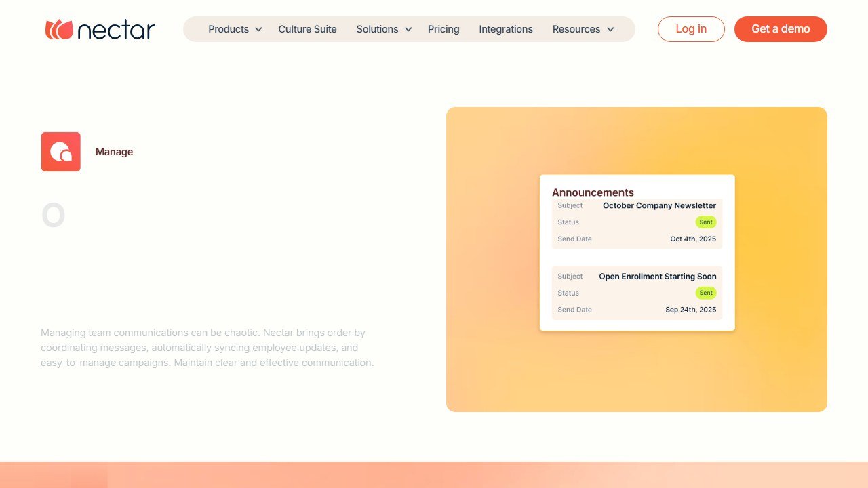Click Sent badge for October Company Newsletter
Screen dimensions: 868x488
pyautogui.click(x=706, y=222)
